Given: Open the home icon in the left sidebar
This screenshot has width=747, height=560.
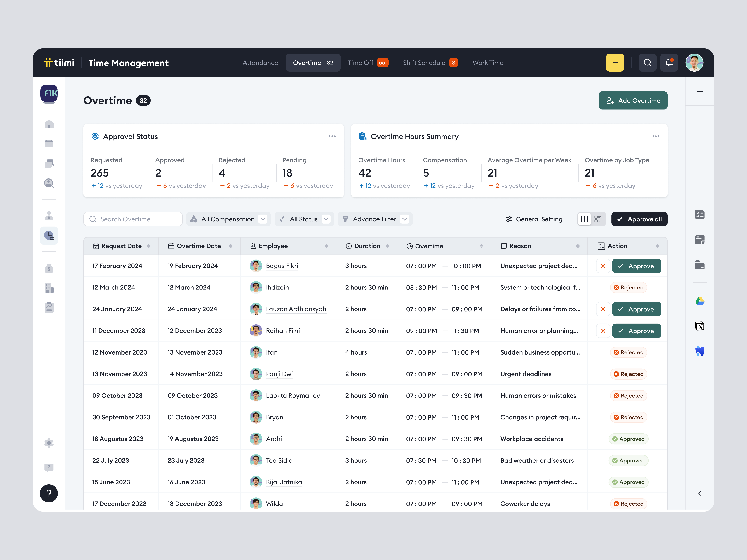Looking at the screenshot, I should (49, 124).
